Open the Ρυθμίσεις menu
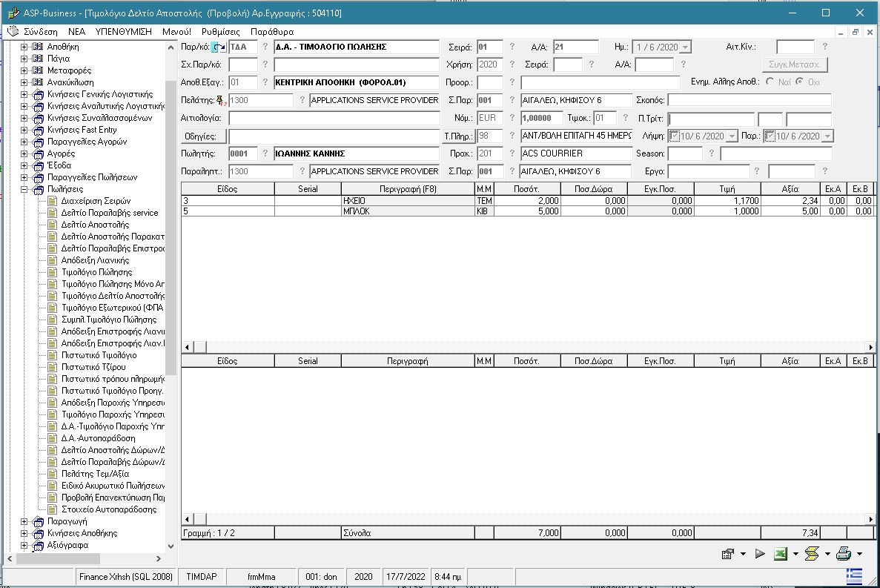The height and width of the screenshot is (588, 880). click(x=221, y=31)
